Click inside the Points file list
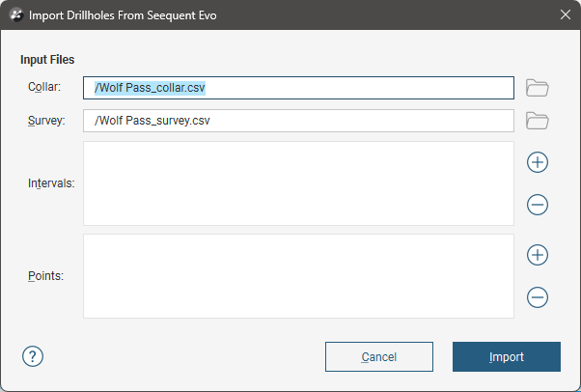This screenshot has height=392, width=581. click(298, 276)
